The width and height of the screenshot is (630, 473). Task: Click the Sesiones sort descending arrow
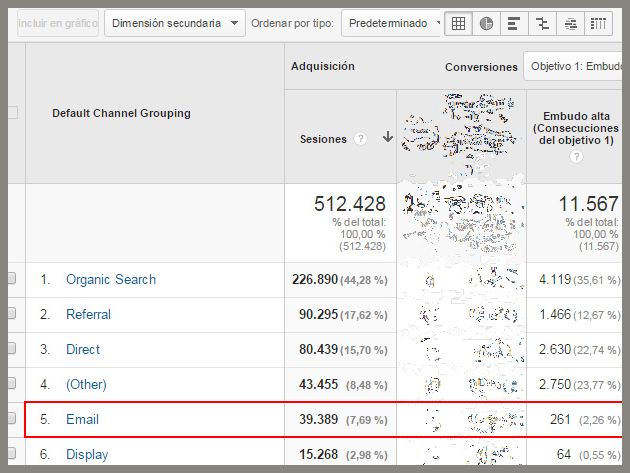coord(387,138)
